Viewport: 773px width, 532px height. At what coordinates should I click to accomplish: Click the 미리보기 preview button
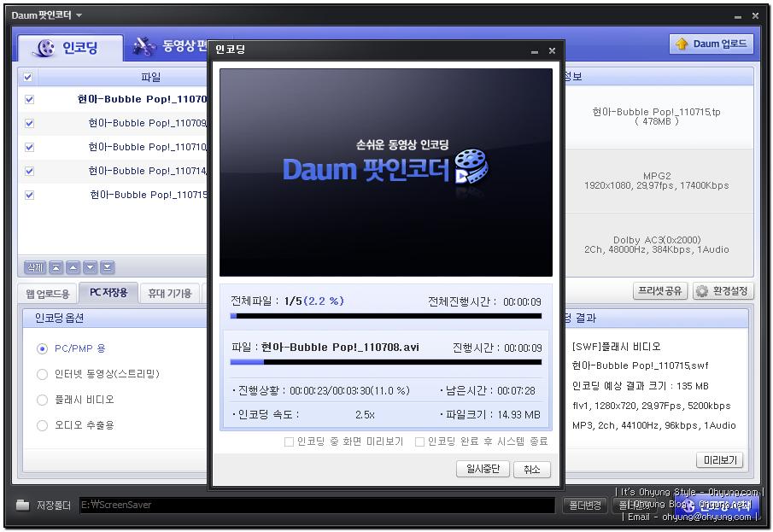720,460
